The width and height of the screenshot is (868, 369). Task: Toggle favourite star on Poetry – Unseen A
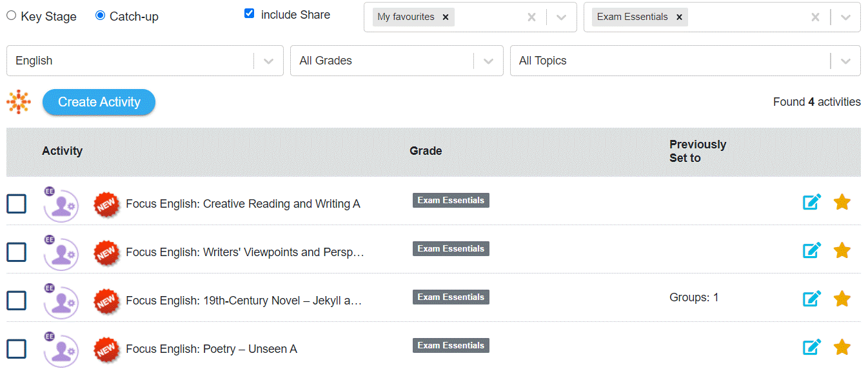pyautogui.click(x=842, y=348)
